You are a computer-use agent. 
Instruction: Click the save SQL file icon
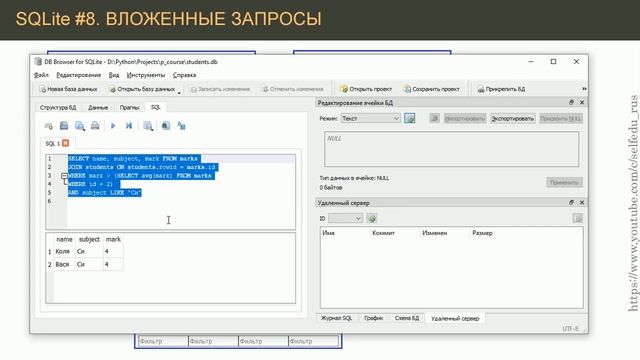coord(80,126)
